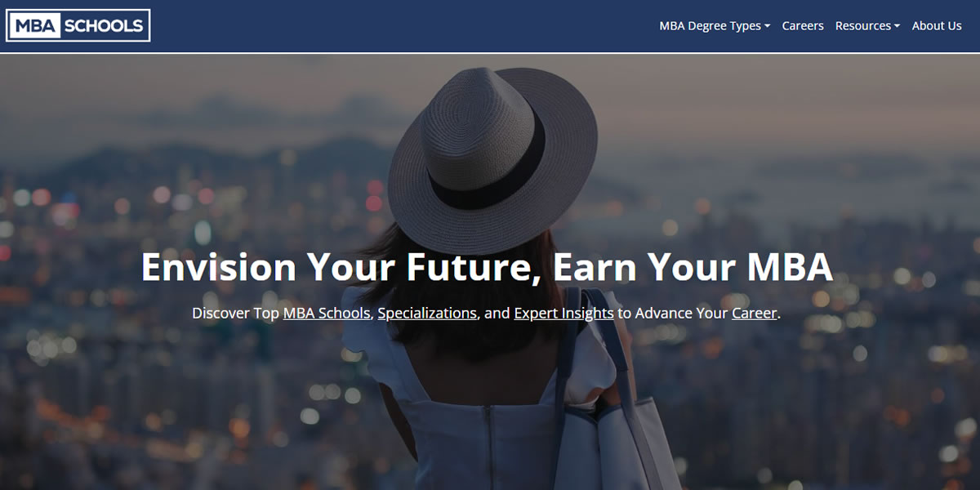This screenshot has height=490, width=980.
Task: Click the MBA Schools logo
Action: point(78,25)
